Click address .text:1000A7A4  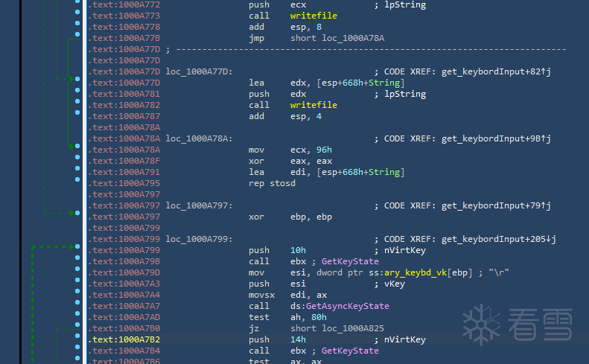pyautogui.click(x=124, y=295)
